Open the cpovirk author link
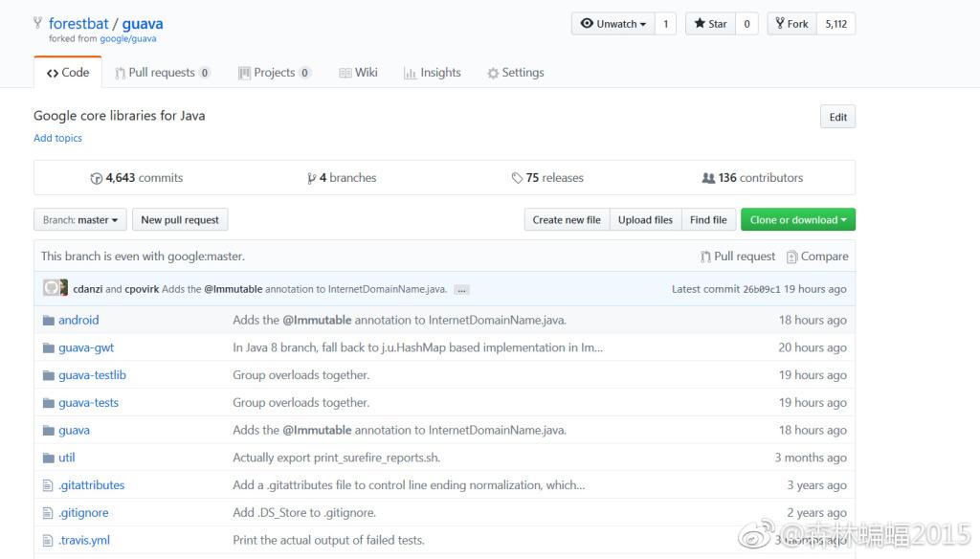Screen dimensions: 980x559 tap(142, 289)
